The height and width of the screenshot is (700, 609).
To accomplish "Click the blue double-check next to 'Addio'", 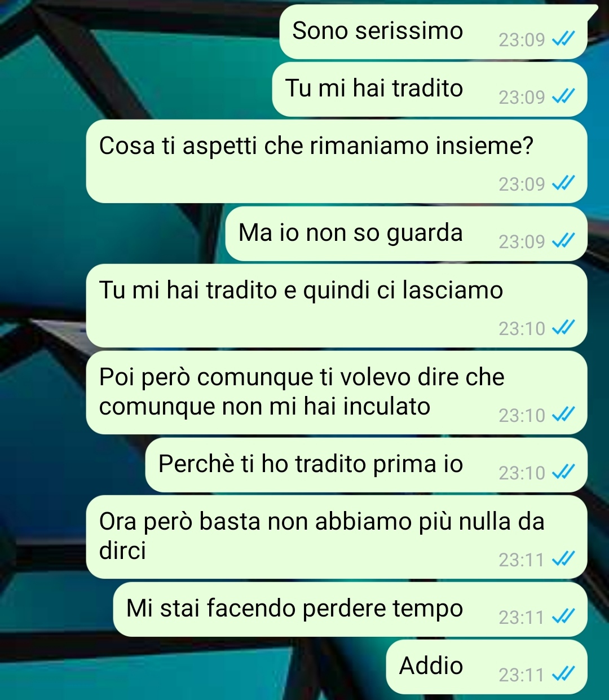I will [563, 674].
